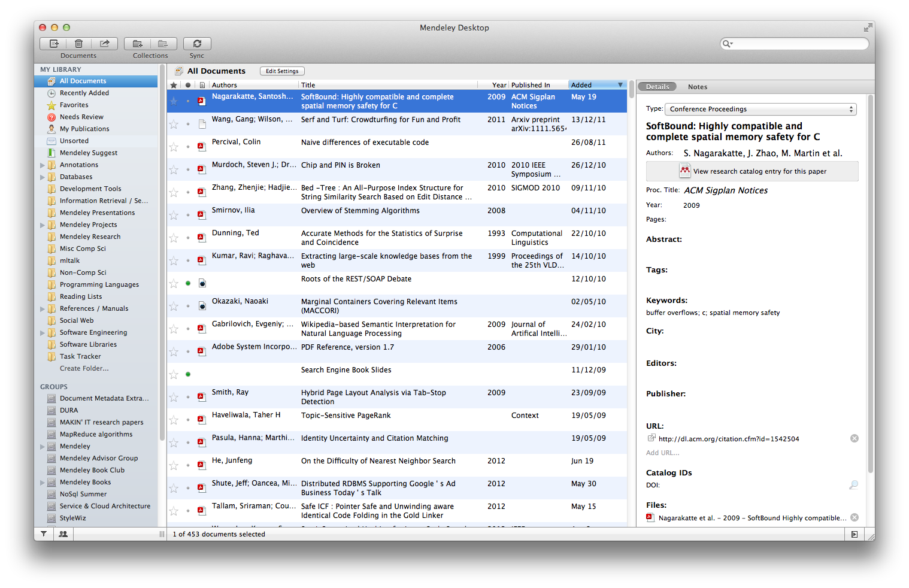The height and width of the screenshot is (588, 909).
Task: Click Create Folder... link
Action: pyautogui.click(x=84, y=368)
